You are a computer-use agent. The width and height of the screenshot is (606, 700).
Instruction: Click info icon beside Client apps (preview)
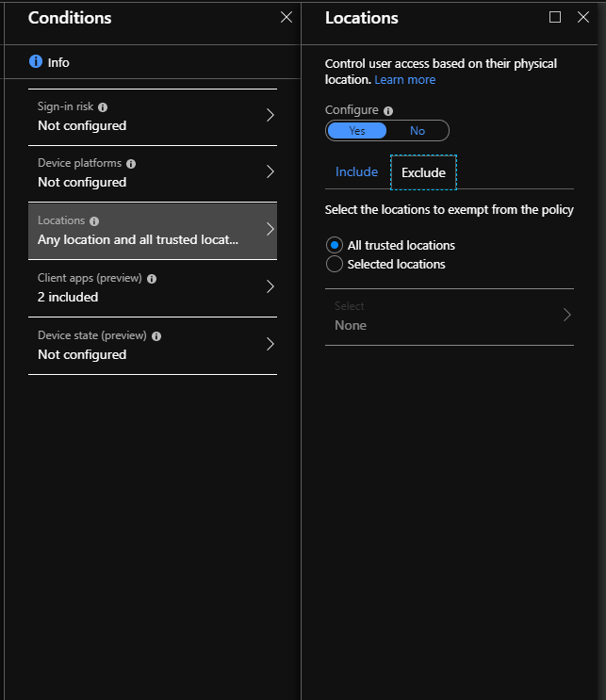(x=152, y=279)
